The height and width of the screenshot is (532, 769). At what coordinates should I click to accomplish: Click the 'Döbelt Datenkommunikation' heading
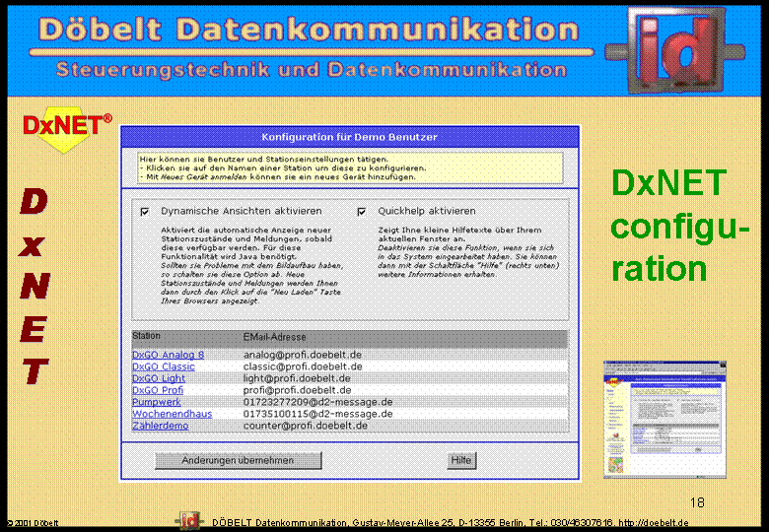click(x=309, y=30)
